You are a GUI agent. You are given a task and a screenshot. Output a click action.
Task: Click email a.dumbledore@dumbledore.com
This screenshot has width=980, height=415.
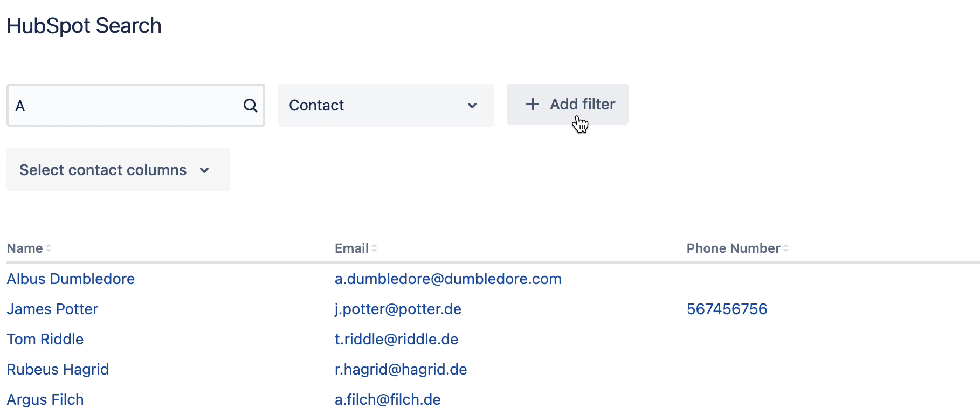pyautogui.click(x=448, y=279)
